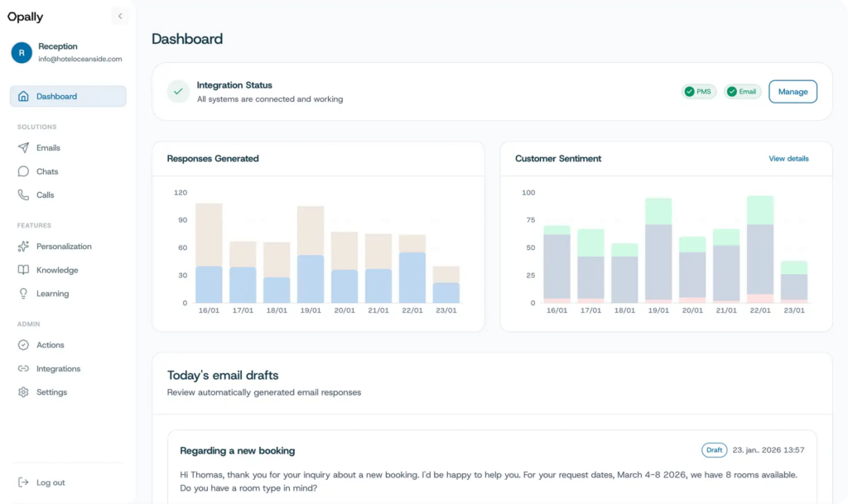Screen dimensions: 848x504
Task: Click the Personalization sparkle icon
Action: tap(23, 247)
